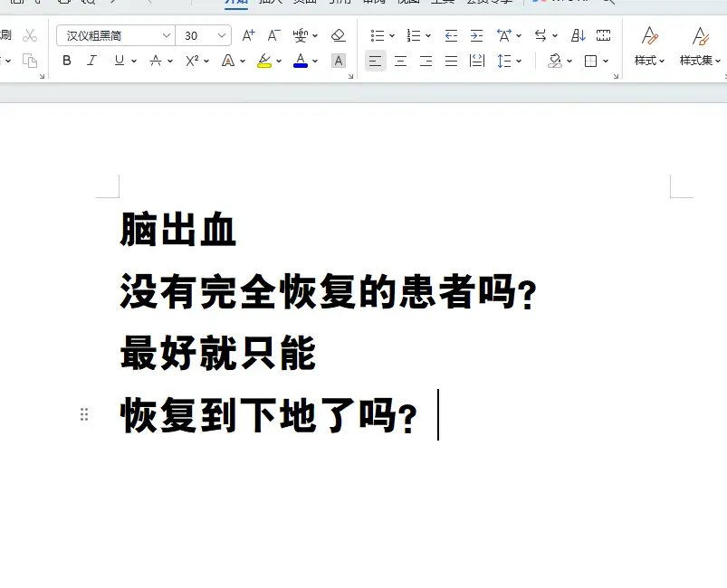Clear formatting with the eraser icon
Image resolution: width=727 pixels, height=588 pixels.
(x=339, y=35)
